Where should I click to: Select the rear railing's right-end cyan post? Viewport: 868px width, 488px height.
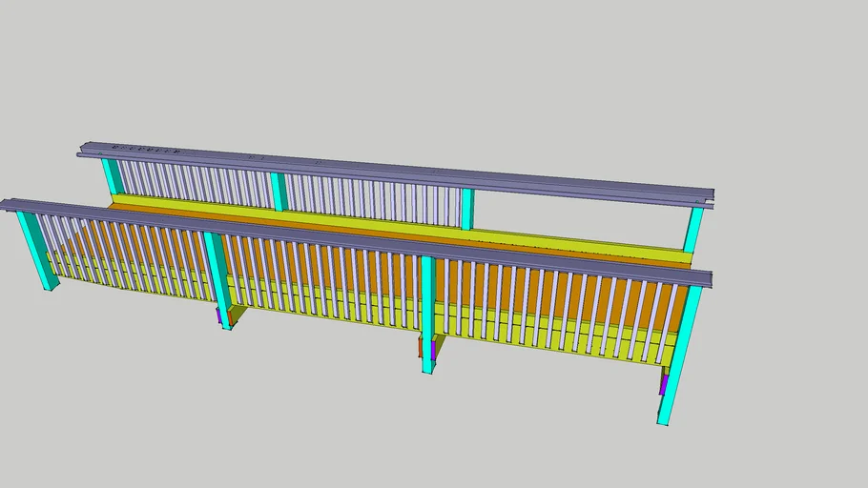click(693, 230)
